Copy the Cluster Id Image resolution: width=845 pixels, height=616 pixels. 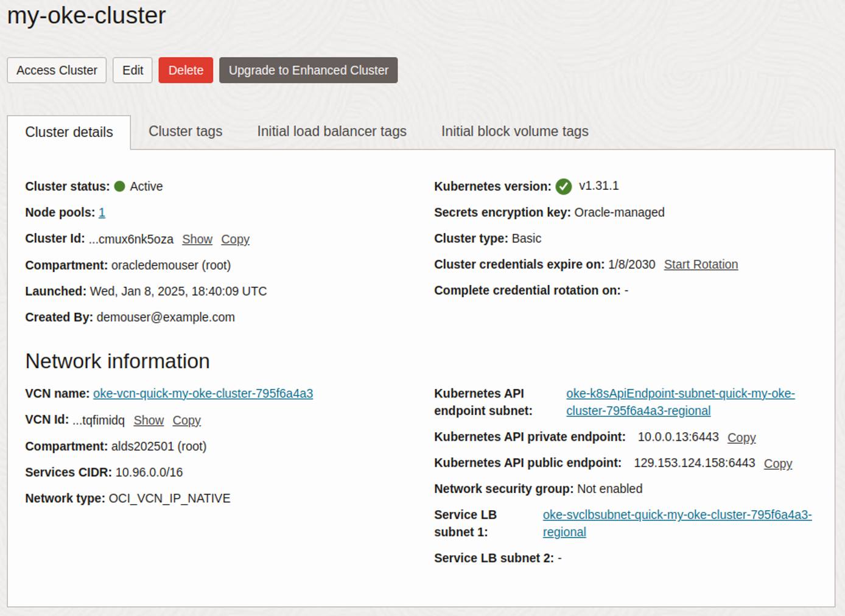point(235,239)
